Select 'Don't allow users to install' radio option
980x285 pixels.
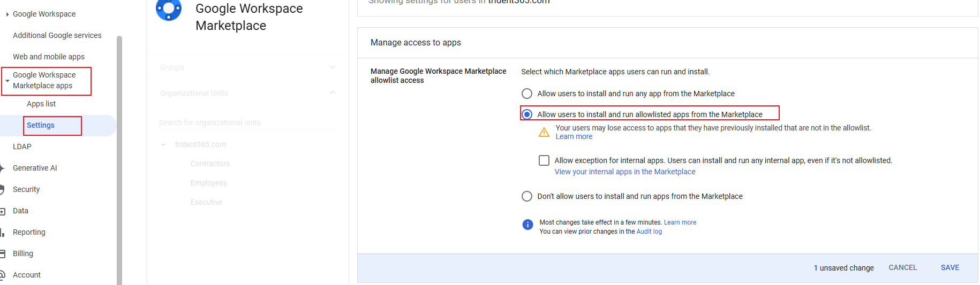click(527, 196)
